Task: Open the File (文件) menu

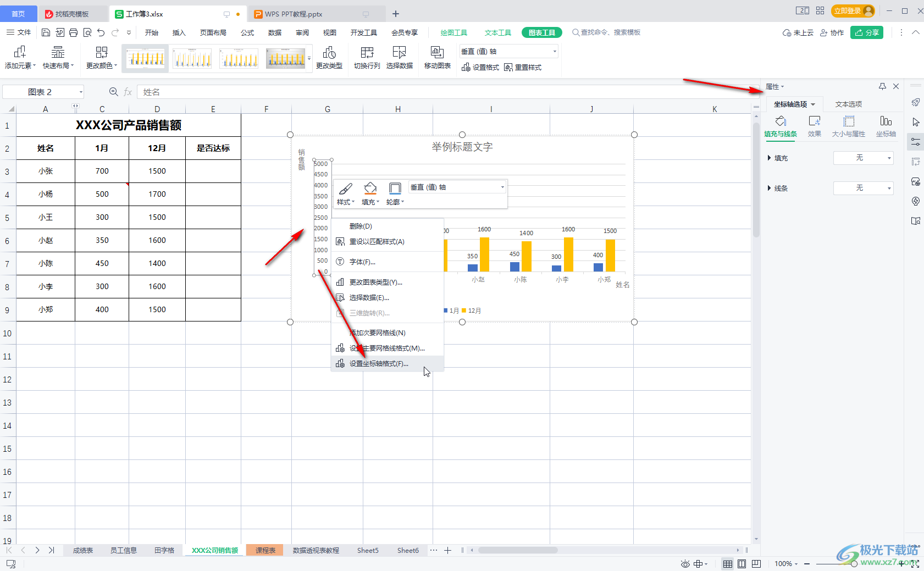Action: [19, 32]
